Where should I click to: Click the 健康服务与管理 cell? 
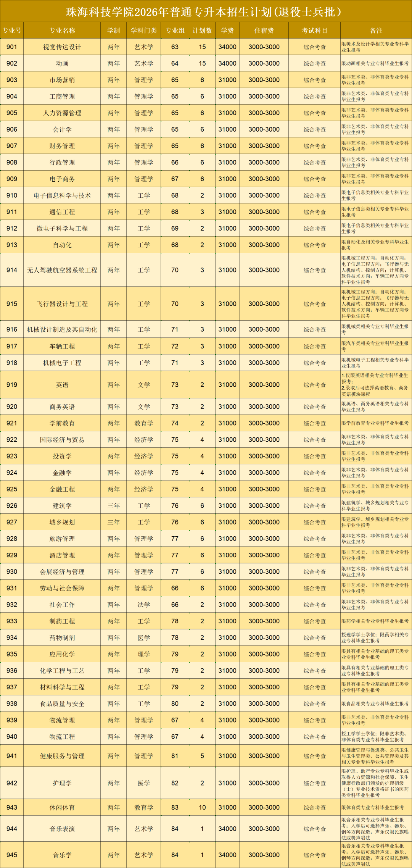pos(62,756)
